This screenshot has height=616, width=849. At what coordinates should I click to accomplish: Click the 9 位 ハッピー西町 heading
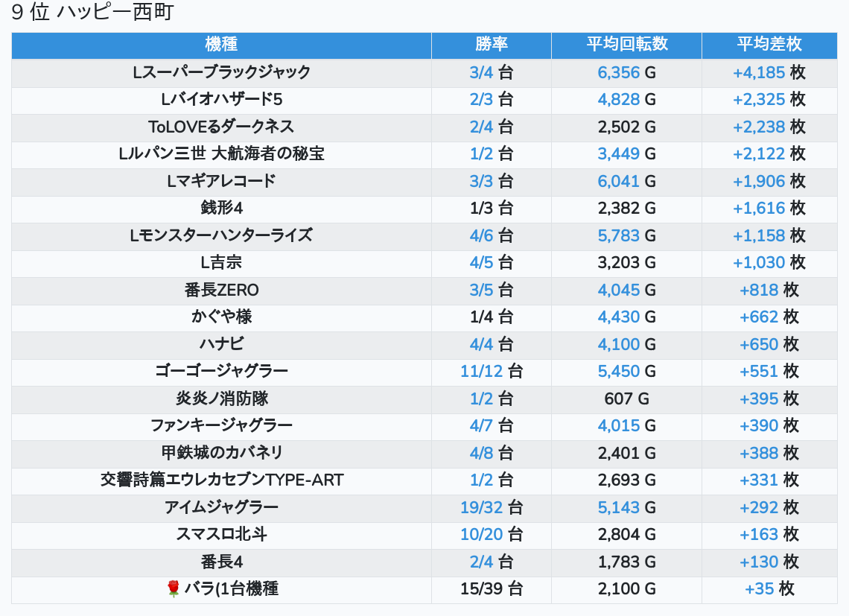92,12
